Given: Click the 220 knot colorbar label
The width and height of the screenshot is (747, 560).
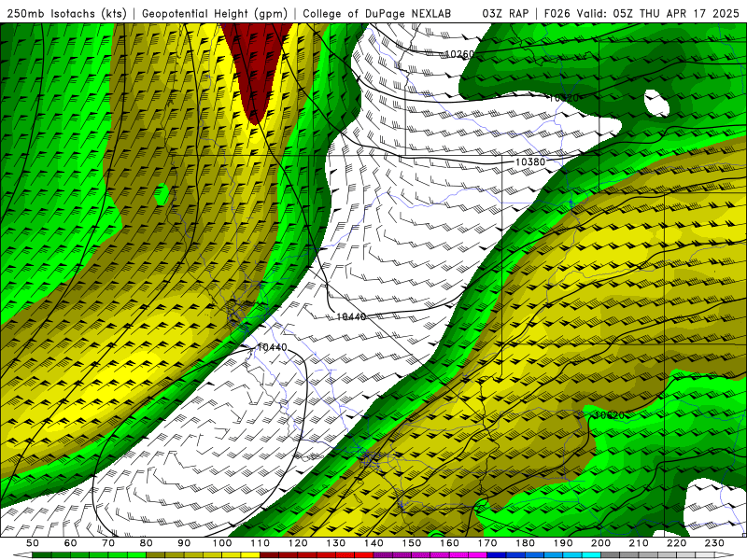Looking at the screenshot, I should point(676,543).
